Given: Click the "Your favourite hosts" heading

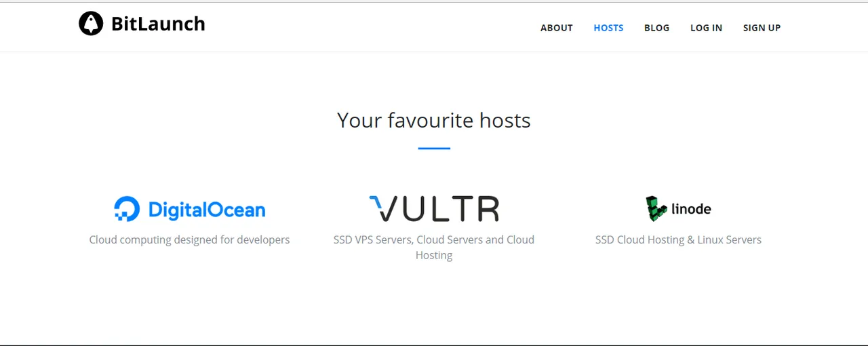Looking at the screenshot, I should coord(434,120).
